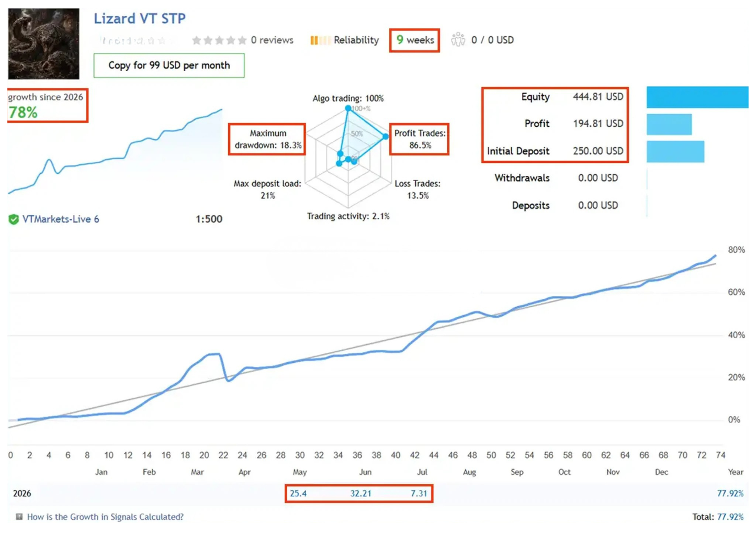
Task: Open the Lizard VT STP signal title
Action: (x=140, y=18)
